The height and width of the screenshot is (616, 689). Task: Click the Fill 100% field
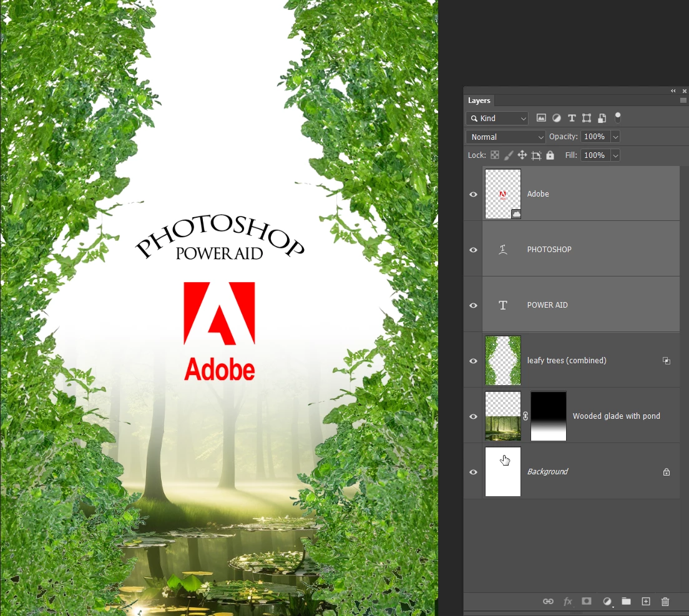[595, 155]
